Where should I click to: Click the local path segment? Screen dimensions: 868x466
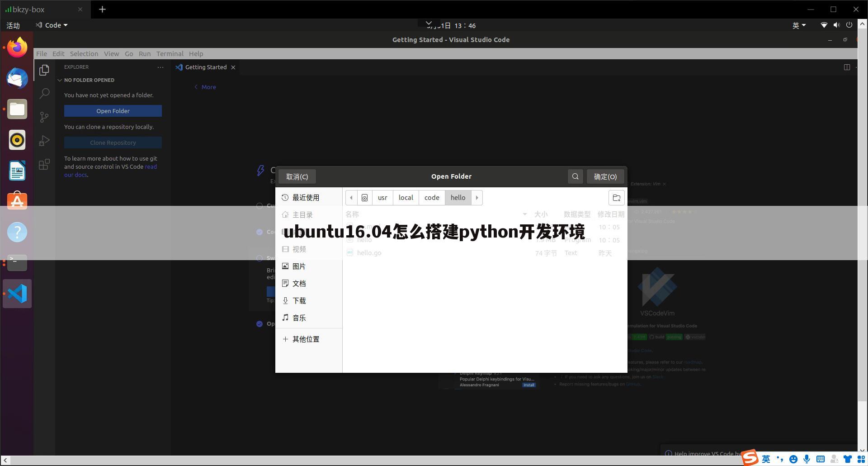click(x=406, y=198)
